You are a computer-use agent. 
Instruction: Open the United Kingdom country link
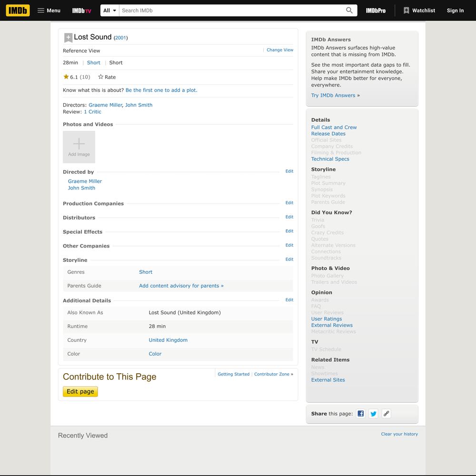tap(168, 340)
